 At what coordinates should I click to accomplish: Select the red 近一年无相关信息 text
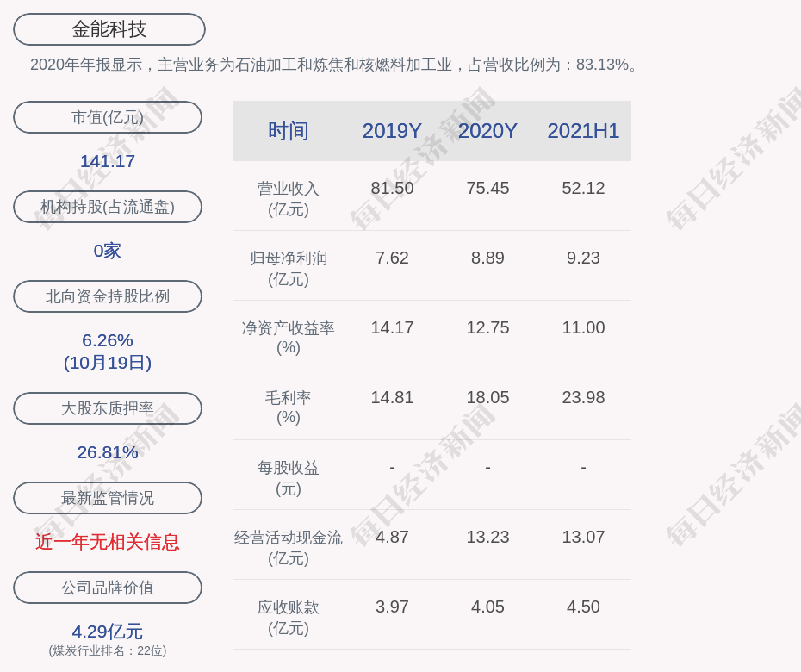click(x=108, y=542)
